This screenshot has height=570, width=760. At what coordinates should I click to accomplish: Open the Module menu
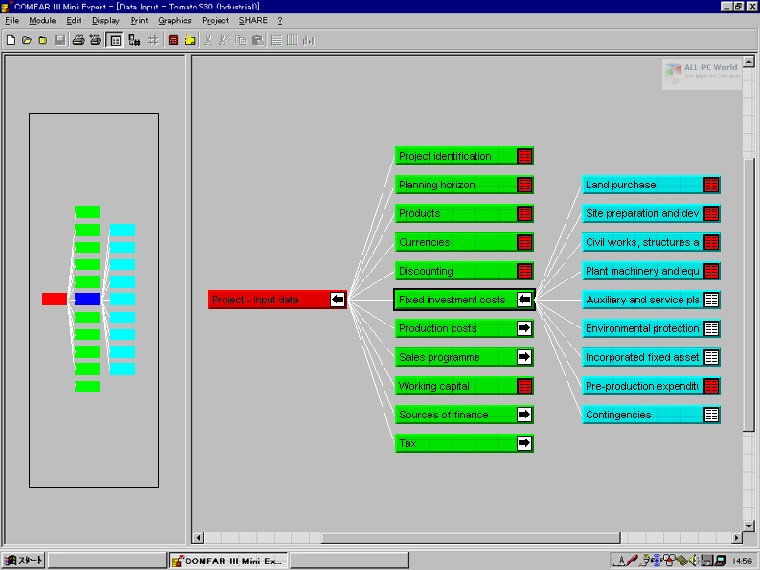[43, 20]
